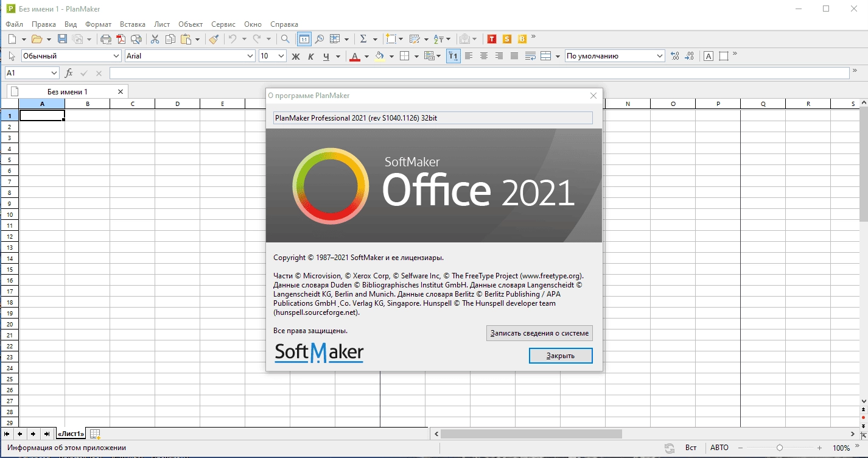Click the zoom slider in status bar
Image resolution: width=868 pixels, height=458 pixels.
tap(781, 448)
